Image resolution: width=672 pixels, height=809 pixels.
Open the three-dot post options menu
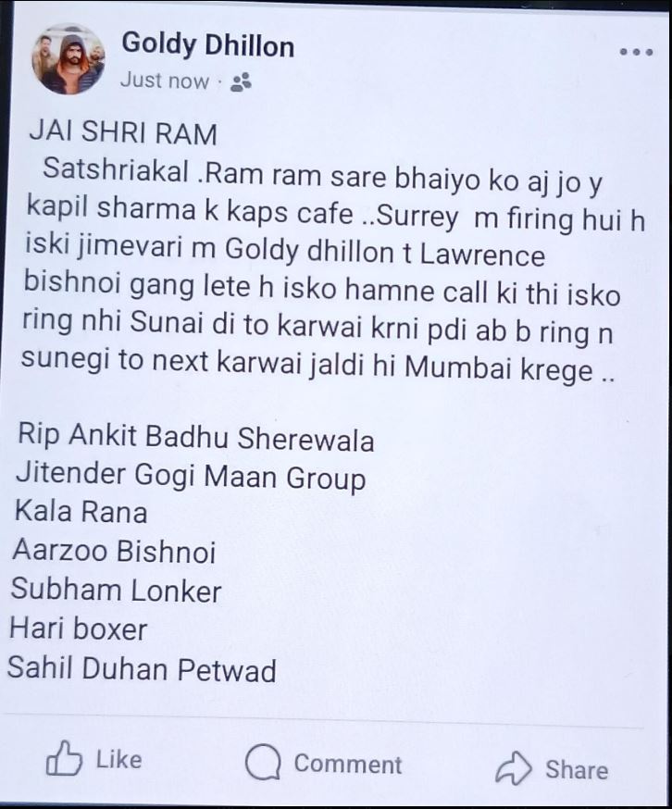pos(637,52)
